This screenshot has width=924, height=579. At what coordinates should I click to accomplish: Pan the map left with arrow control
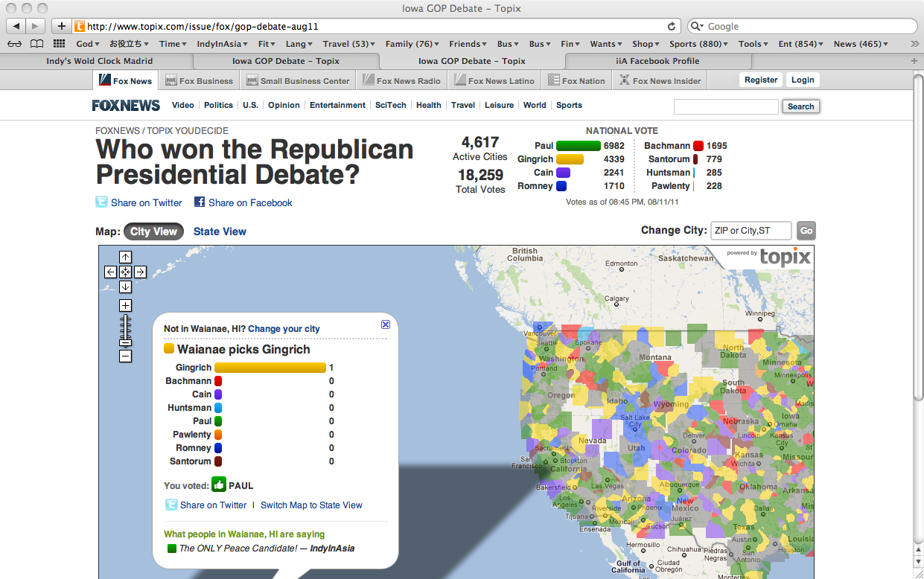tap(110, 272)
